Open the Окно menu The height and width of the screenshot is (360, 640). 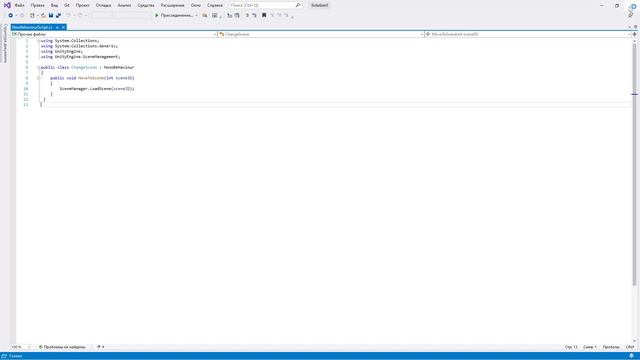(x=196, y=5)
